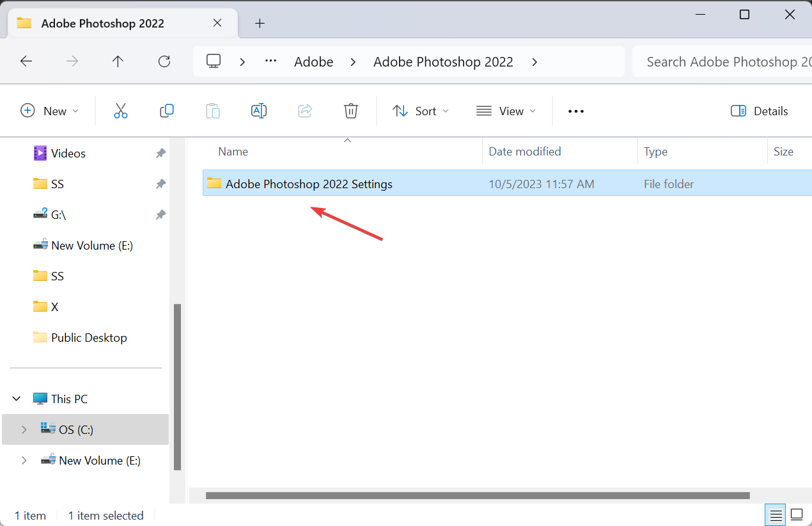Collapse the This PC tree node
This screenshot has height=526, width=812.
point(17,399)
